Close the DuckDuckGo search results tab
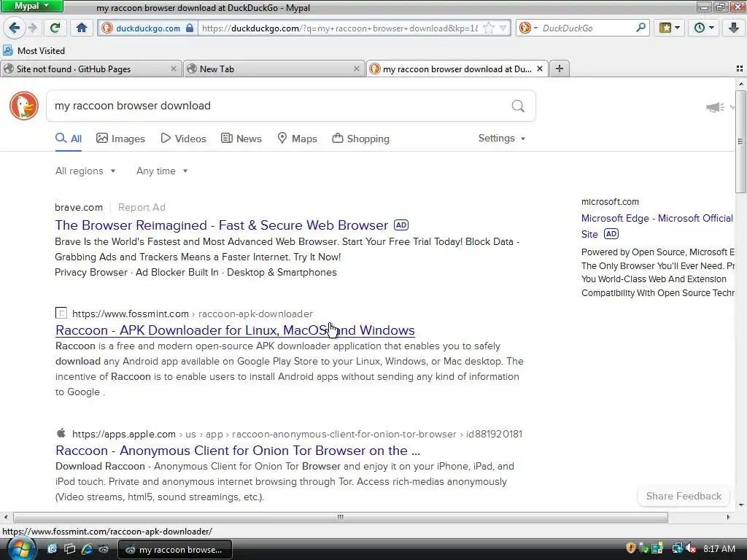The height and width of the screenshot is (560, 747). [540, 69]
